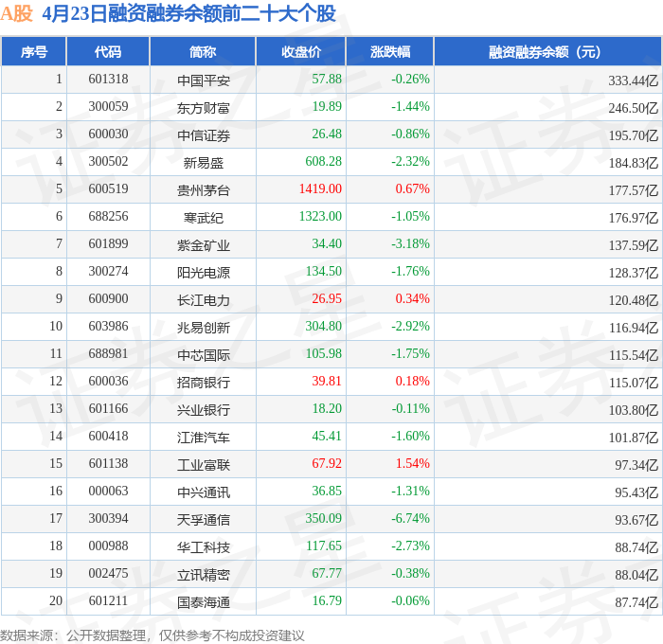Click stock name 工业富联

click(x=204, y=465)
